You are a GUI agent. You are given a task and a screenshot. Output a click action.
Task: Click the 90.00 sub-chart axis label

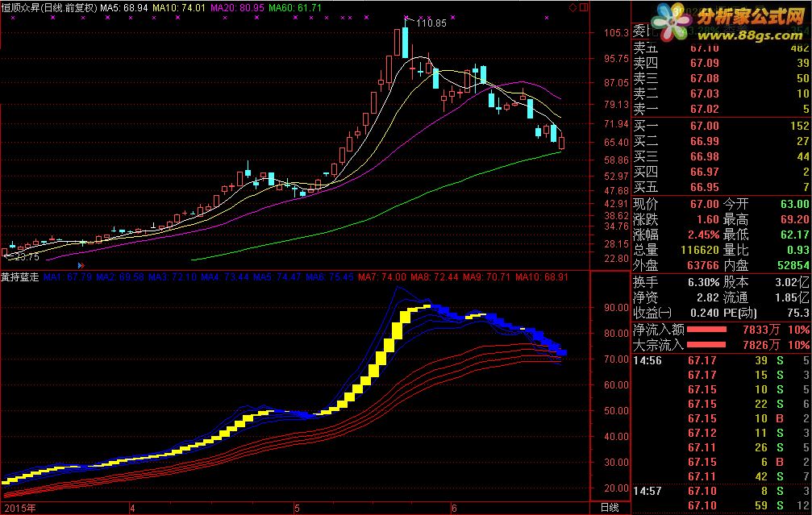[616, 307]
